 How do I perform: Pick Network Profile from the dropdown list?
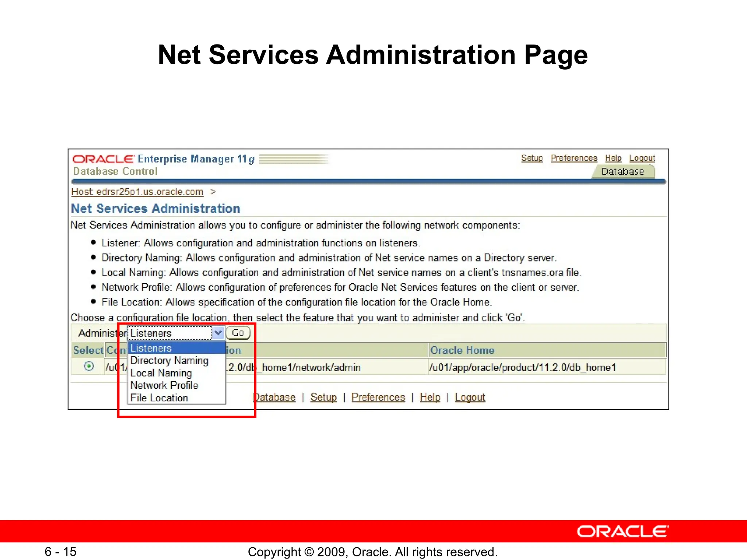(177, 385)
